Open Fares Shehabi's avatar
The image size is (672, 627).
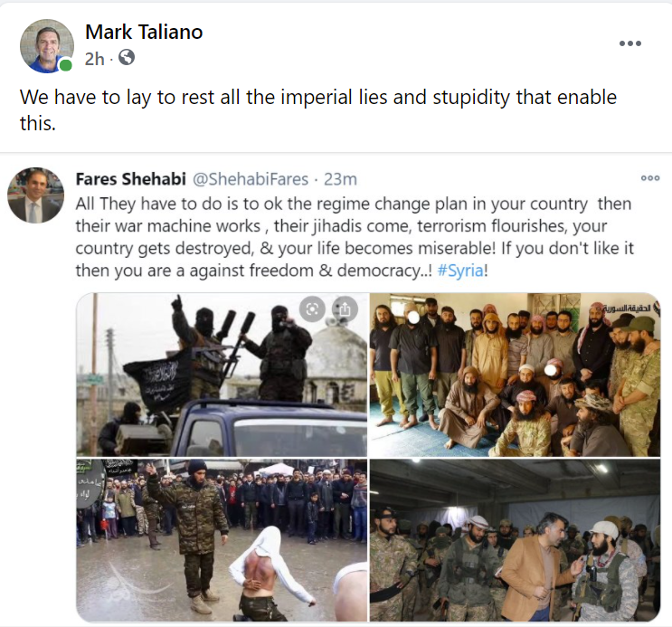35,195
